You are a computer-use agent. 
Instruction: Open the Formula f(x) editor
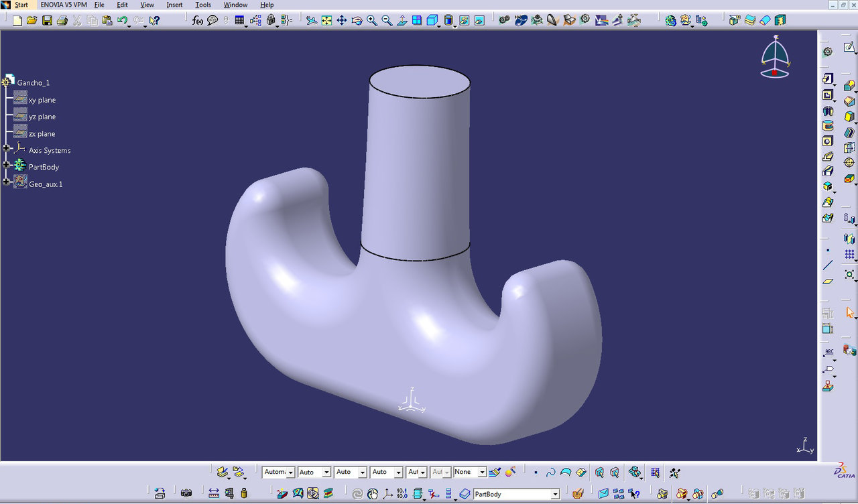click(197, 21)
